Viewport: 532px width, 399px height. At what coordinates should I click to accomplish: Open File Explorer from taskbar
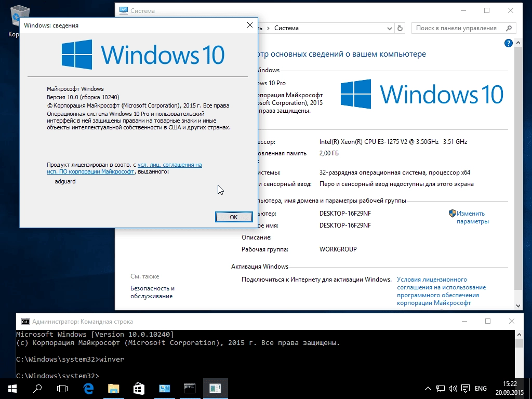[114, 389]
